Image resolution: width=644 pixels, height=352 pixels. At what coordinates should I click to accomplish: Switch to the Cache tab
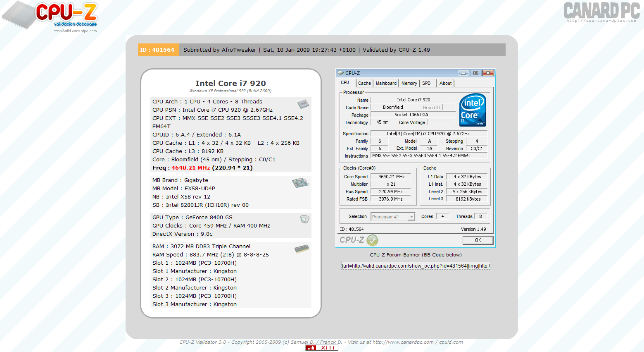364,83
